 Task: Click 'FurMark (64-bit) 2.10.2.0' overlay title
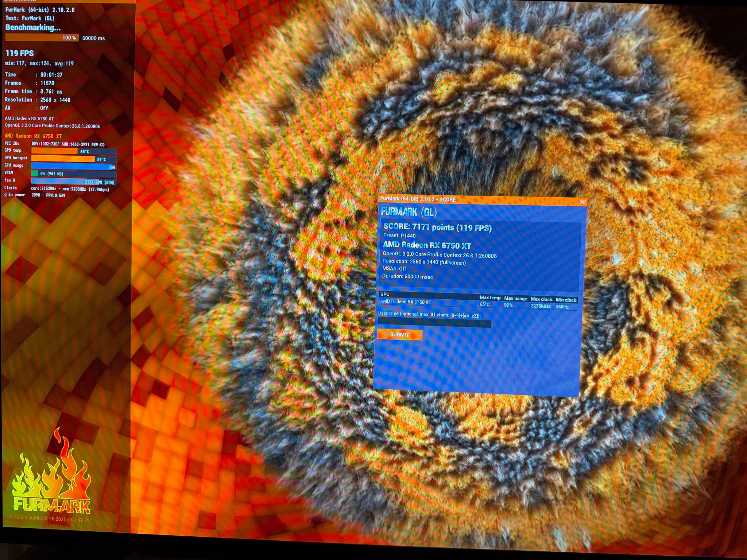tap(40, 10)
